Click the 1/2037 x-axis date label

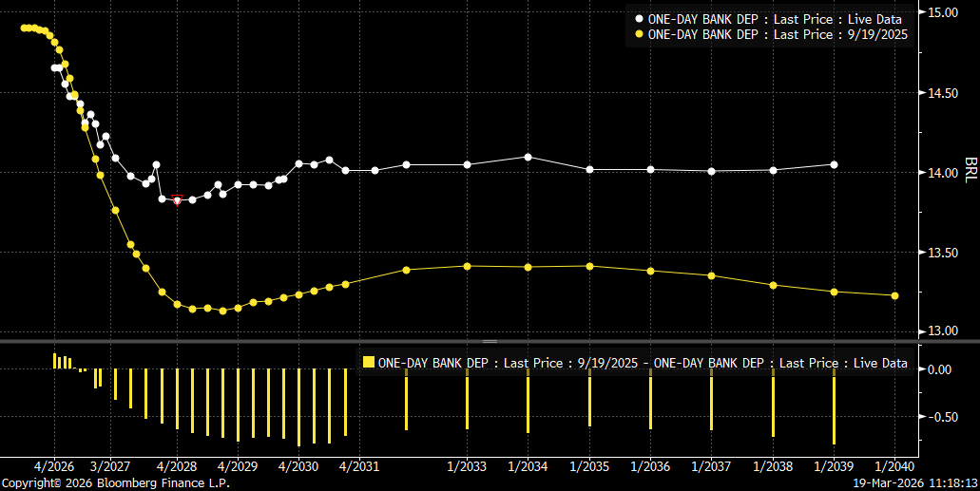711,466
